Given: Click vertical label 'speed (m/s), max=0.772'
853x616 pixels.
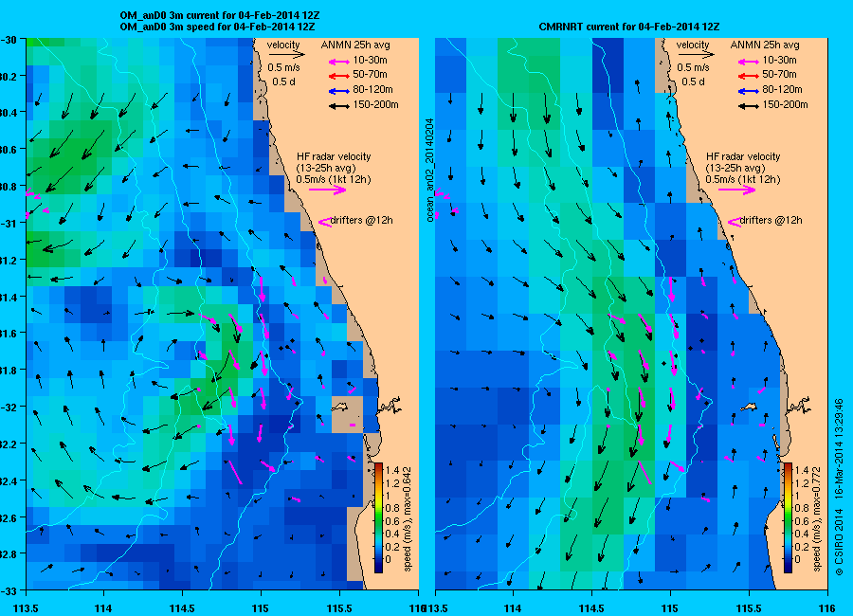Looking at the screenshot, I should [817, 518].
